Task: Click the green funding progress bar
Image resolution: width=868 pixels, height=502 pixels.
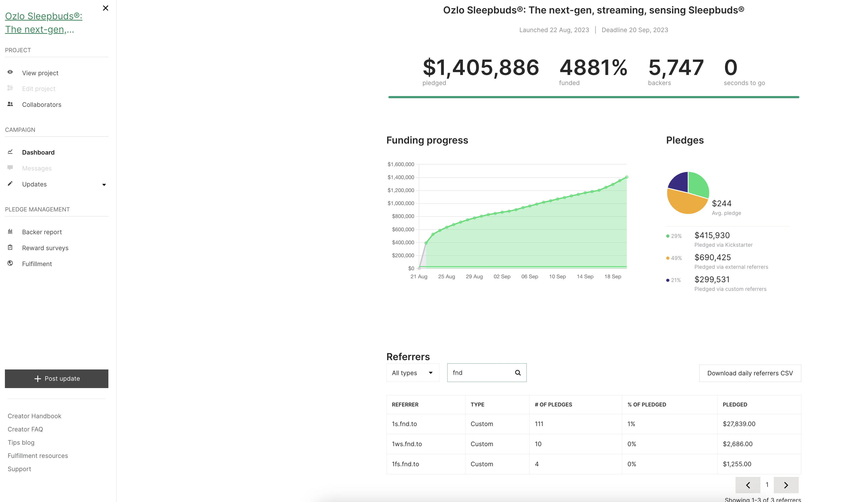Action: (593, 97)
